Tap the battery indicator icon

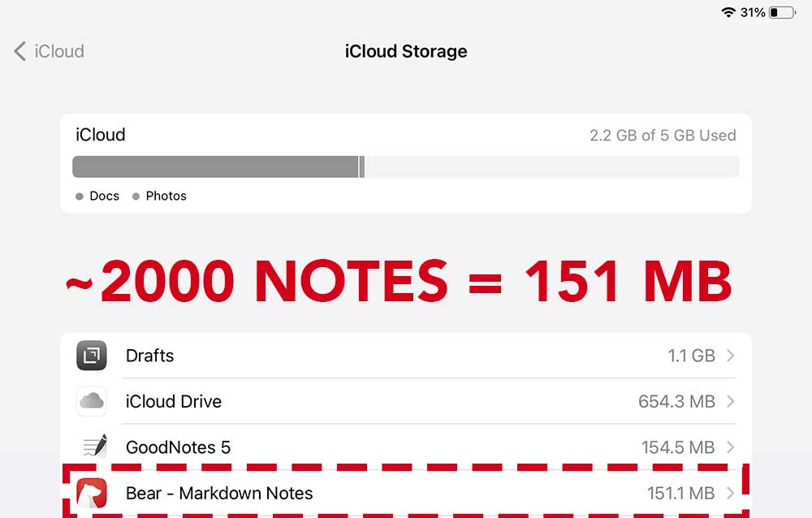(783, 12)
